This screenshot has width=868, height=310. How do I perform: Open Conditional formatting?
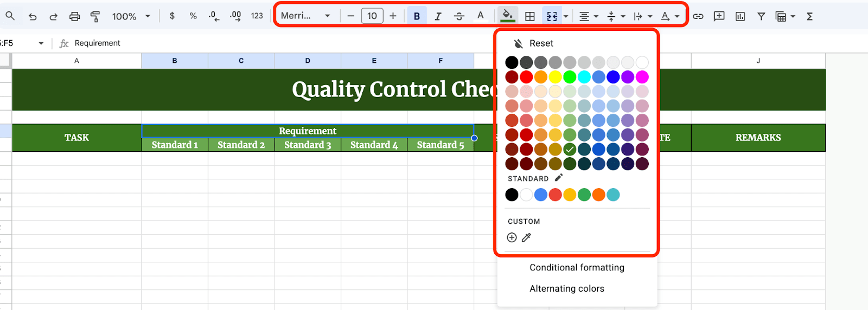[577, 267]
